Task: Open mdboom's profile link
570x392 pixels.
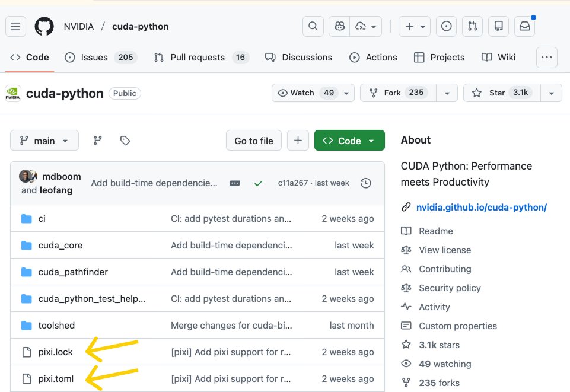Action: [62, 177]
